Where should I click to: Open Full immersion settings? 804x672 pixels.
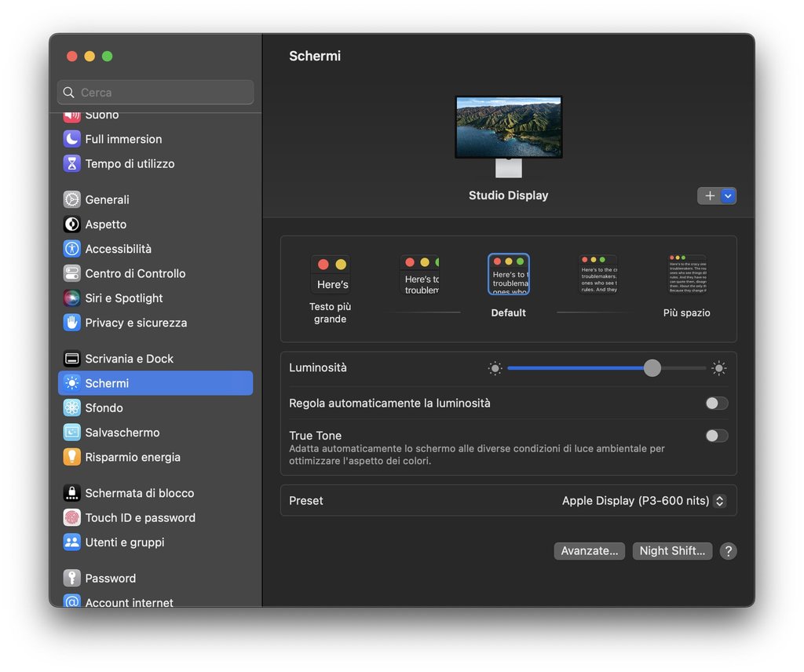coord(155,139)
